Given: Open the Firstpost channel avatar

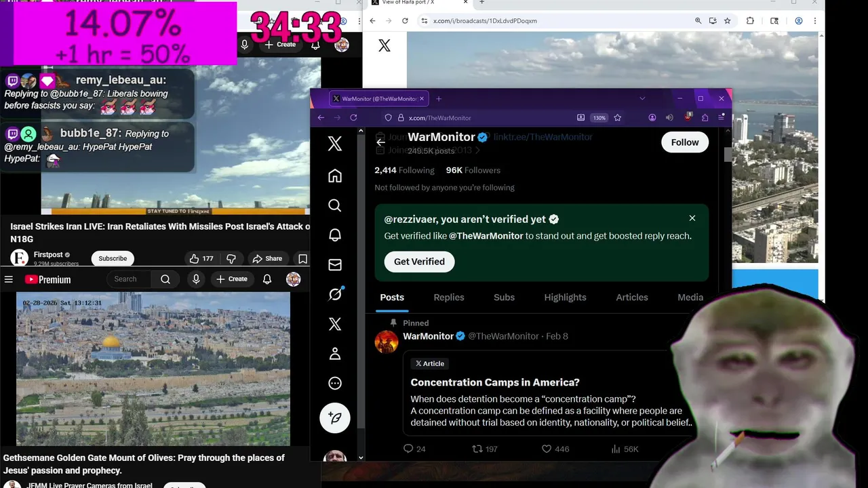Looking at the screenshot, I should pyautogui.click(x=19, y=258).
